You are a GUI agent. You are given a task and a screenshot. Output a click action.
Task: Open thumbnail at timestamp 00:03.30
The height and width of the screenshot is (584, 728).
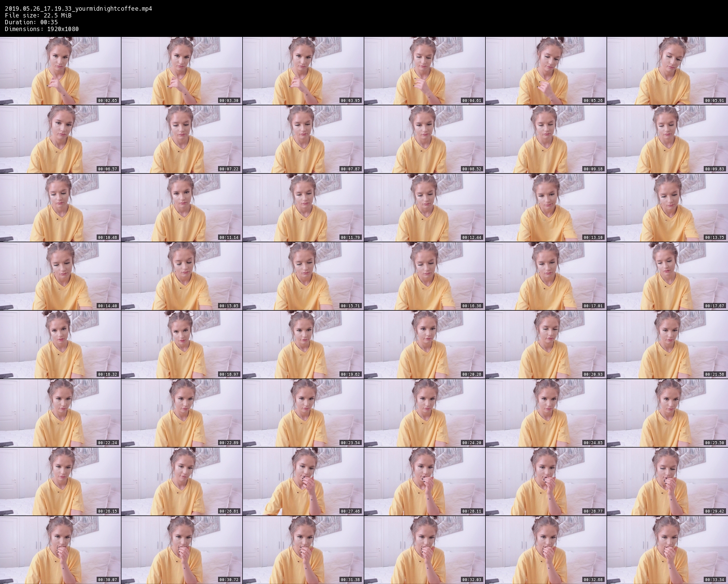point(182,71)
